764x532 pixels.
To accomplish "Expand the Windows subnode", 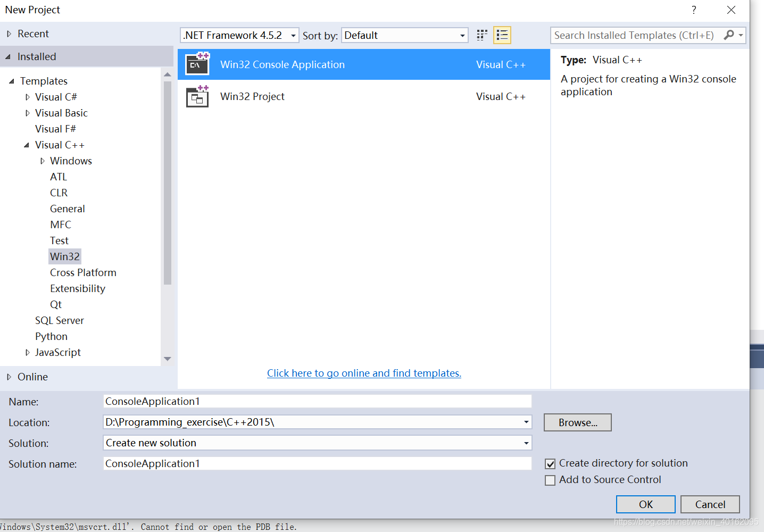I will point(43,161).
